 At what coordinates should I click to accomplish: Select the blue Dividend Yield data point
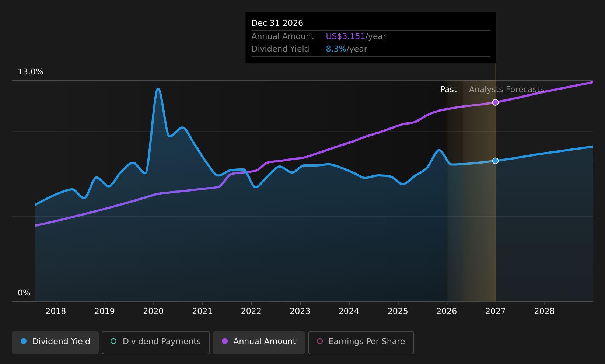pos(496,161)
